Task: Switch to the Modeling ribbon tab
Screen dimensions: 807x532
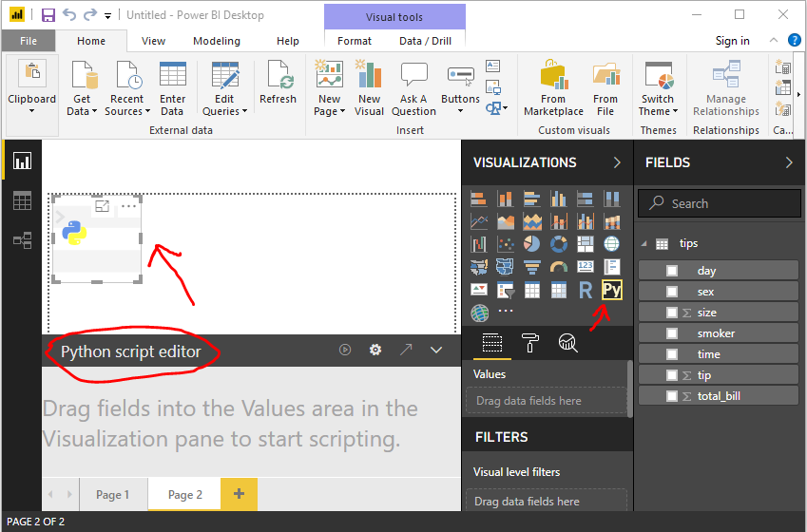Action: [x=217, y=41]
